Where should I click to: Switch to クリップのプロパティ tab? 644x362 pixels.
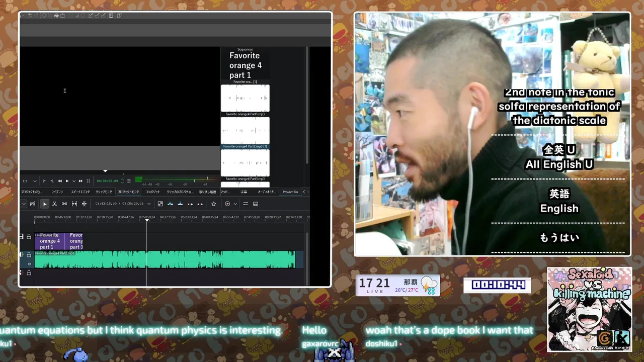tap(180, 192)
